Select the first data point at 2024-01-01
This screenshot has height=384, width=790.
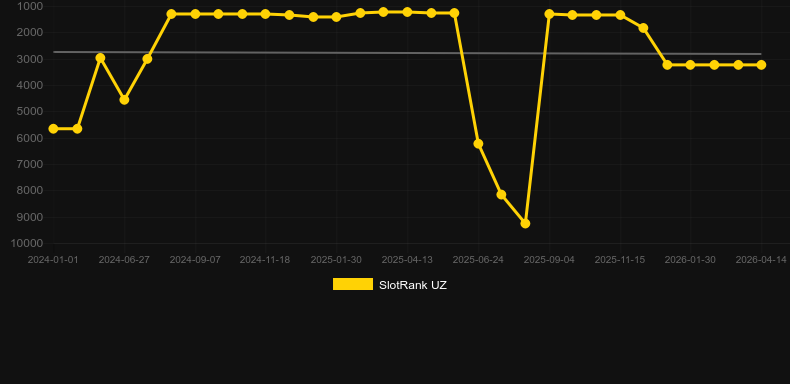[53, 129]
